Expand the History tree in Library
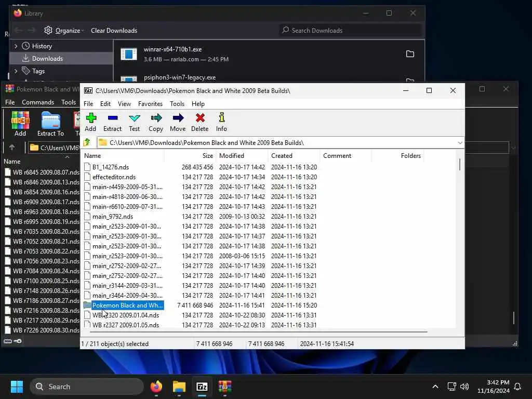Image resolution: width=532 pixels, height=399 pixels. (x=16, y=46)
